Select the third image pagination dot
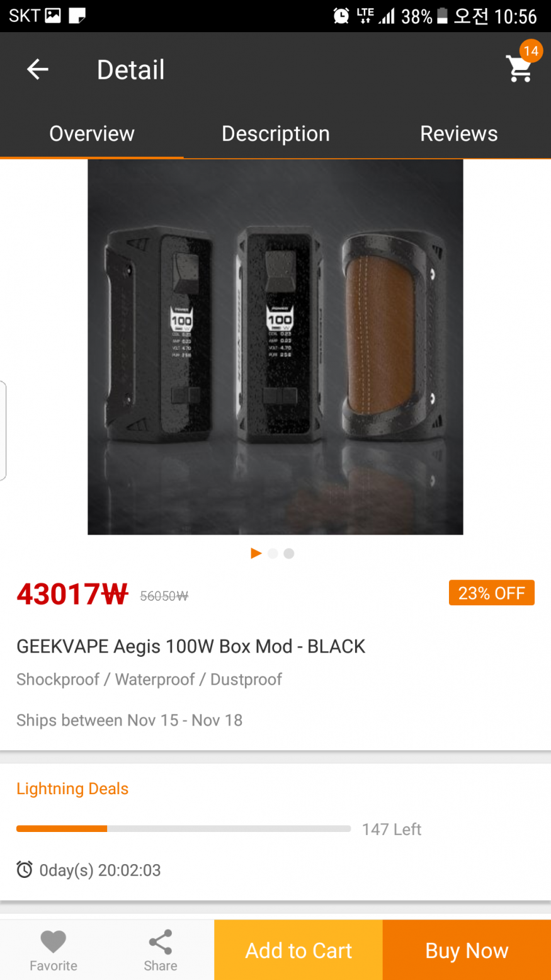Screen dimensions: 551x980 (289, 554)
